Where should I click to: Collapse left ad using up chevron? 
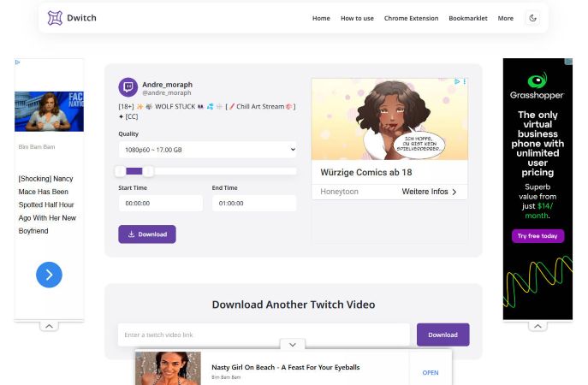[x=49, y=326]
